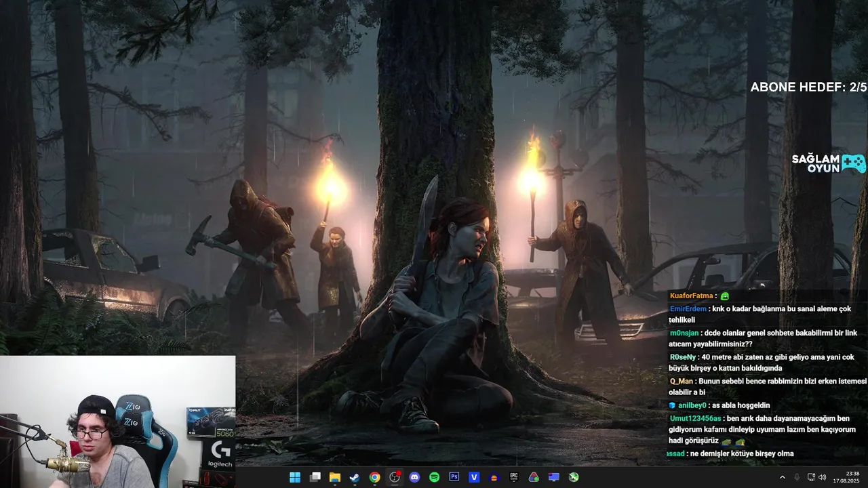Screen dimensions: 868x488
Task: Click username anilbey0 in chat
Action: (692, 405)
